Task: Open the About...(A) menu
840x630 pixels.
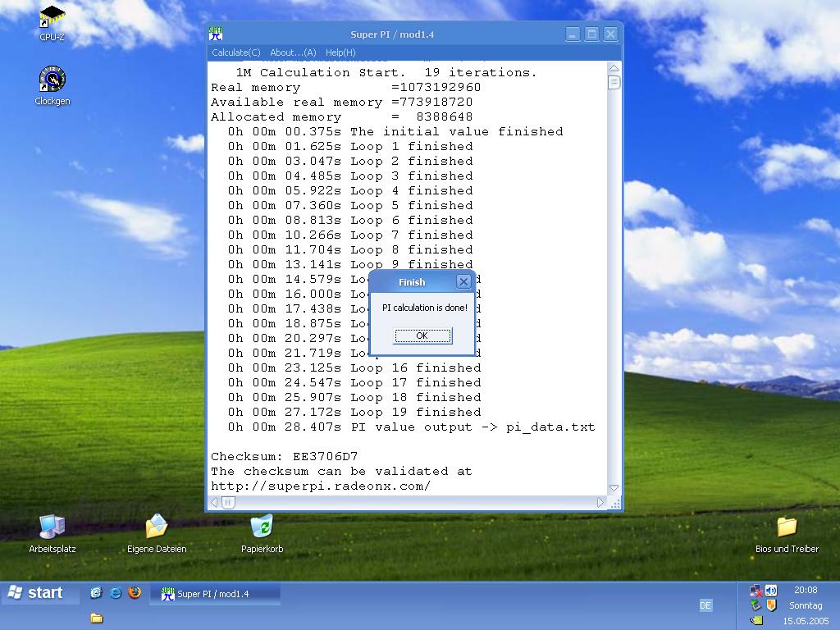Action: coord(293,52)
